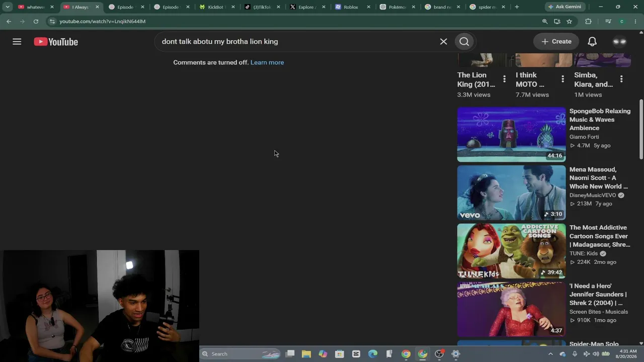Switch to the "brand ne" Google tab
The image size is (644, 362).
click(x=443, y=7)
